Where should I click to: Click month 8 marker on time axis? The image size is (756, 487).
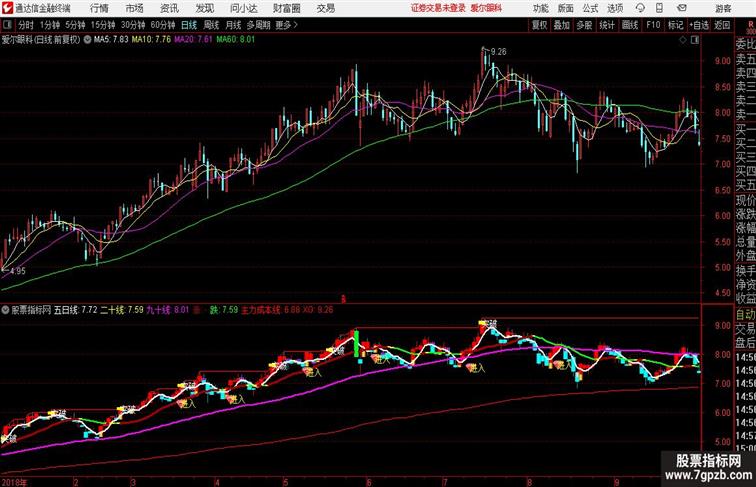pos(529,482)
